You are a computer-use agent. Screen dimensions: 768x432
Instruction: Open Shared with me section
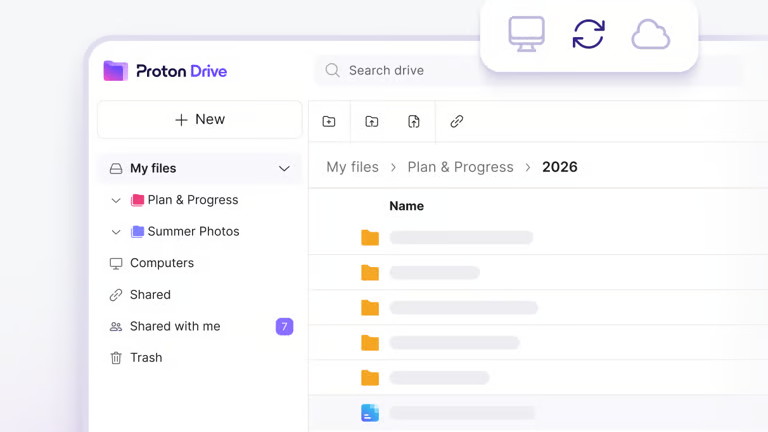pyautogui.click(x=175, y=326)
